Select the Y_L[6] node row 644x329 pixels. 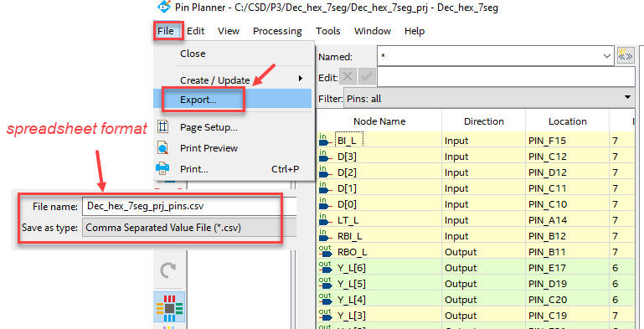pos(476,268)
